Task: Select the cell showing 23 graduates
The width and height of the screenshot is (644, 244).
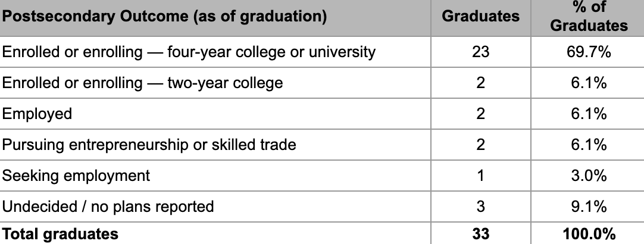Action: (x=480, y=52)
